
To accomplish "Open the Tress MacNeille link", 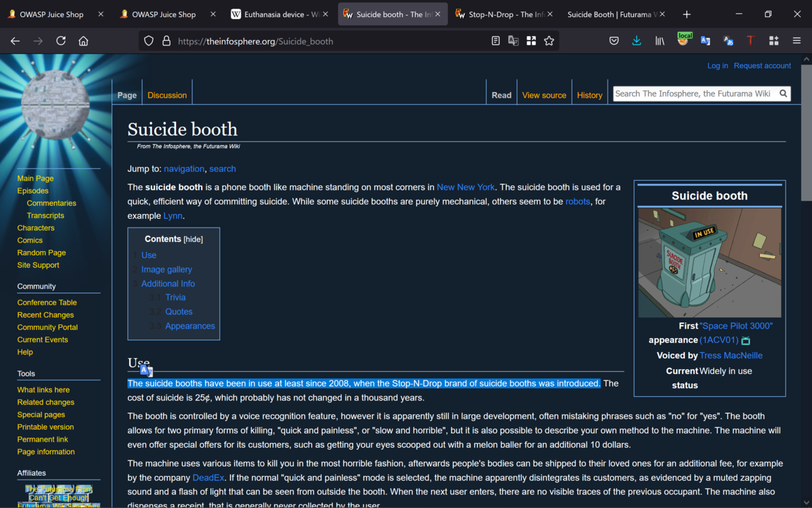I will (731, 356).
